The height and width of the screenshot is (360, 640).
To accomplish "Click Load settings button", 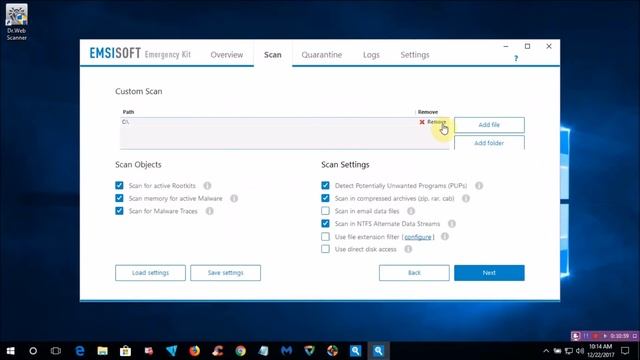I will [150, 273].
